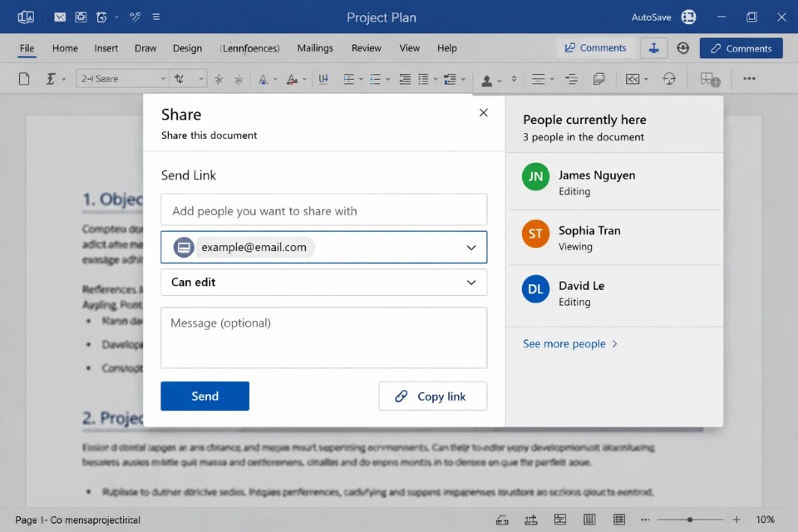This screenshot has width=798, height=532.
Task: Toggle the AutoSave switch
Action: [687, 17]
